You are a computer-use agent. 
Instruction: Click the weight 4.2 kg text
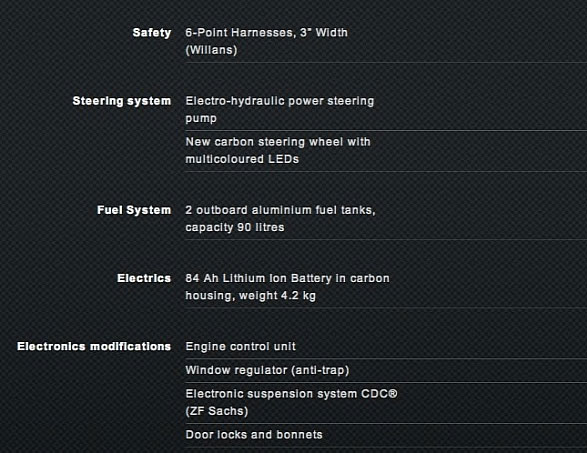277,296
